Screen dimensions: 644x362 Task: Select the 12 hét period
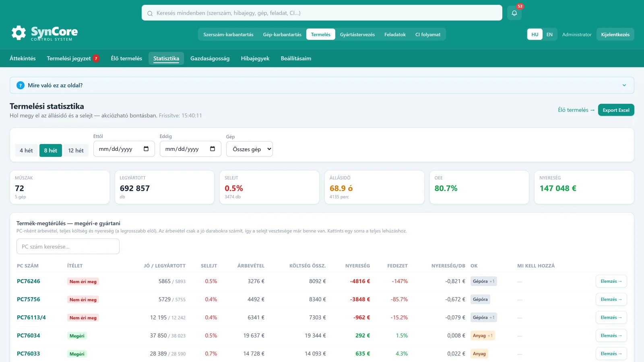pos(76,150)
